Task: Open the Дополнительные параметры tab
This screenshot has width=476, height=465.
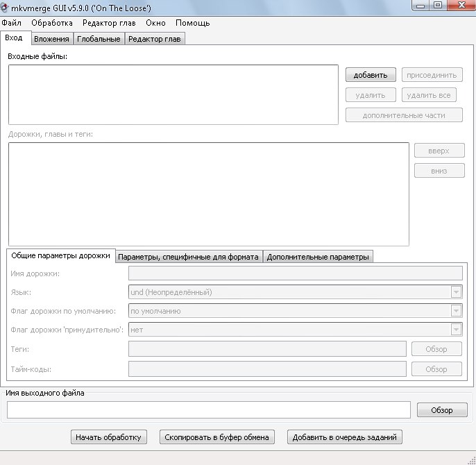Action: 318,257
